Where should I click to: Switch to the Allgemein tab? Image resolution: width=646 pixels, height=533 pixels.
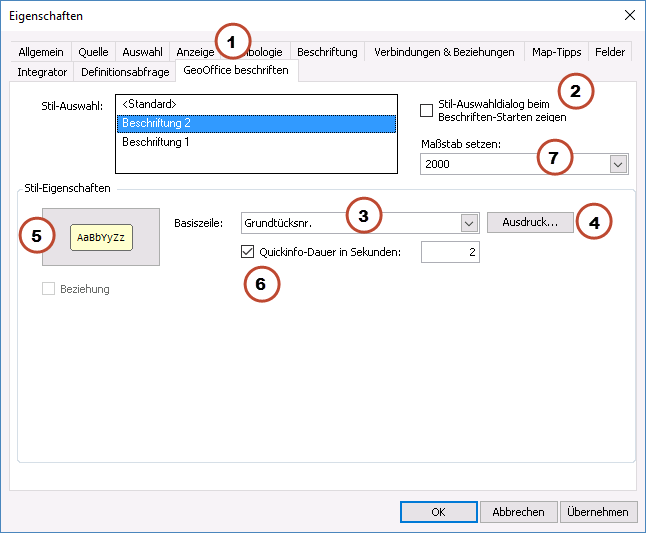[41, 52]
